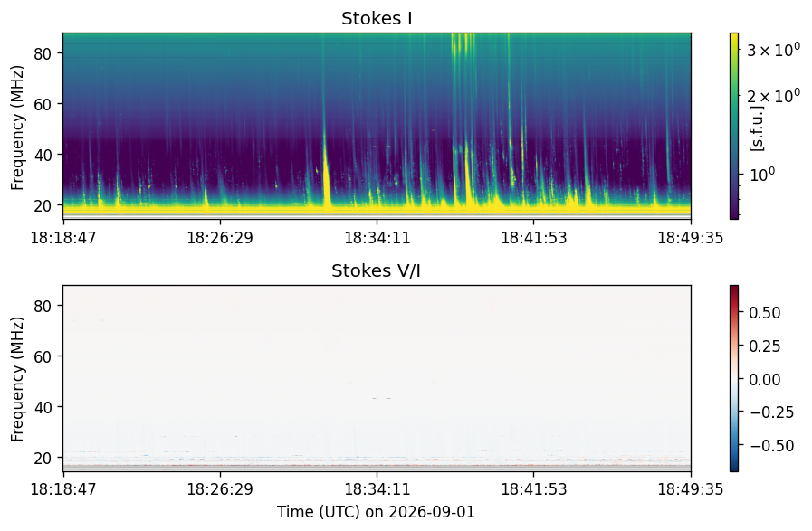The image size is (812, 531).
Task: Click the [s.f.u.] colorbar unit label
Action: (x=757, y=128)
